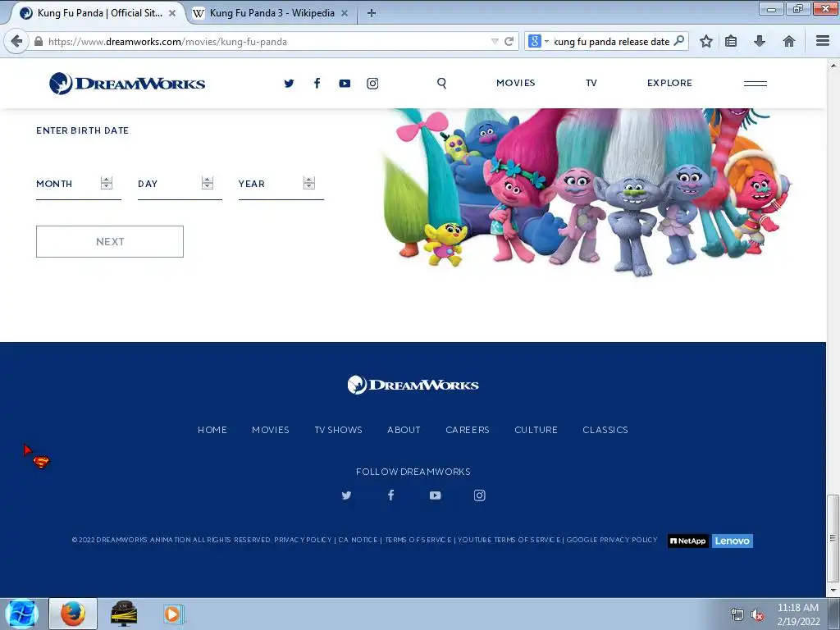Open the PRIVACY POLICY footer link
This screenshot has height=630, width=840.
tap(303, 540)
